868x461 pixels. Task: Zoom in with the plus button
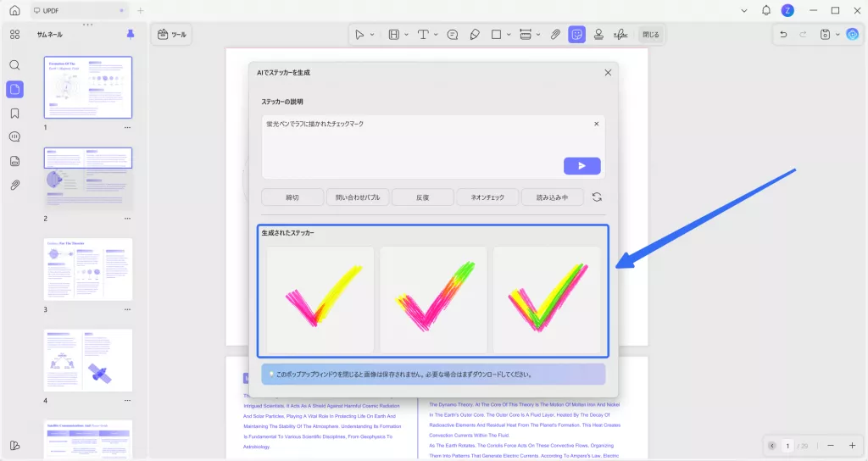[852, 446]
